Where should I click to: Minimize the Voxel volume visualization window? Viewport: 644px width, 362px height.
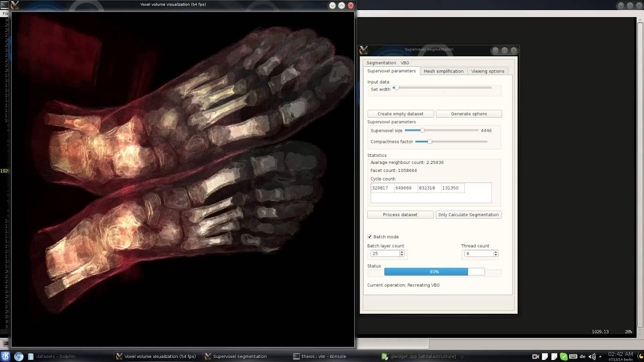coord(333,5)
